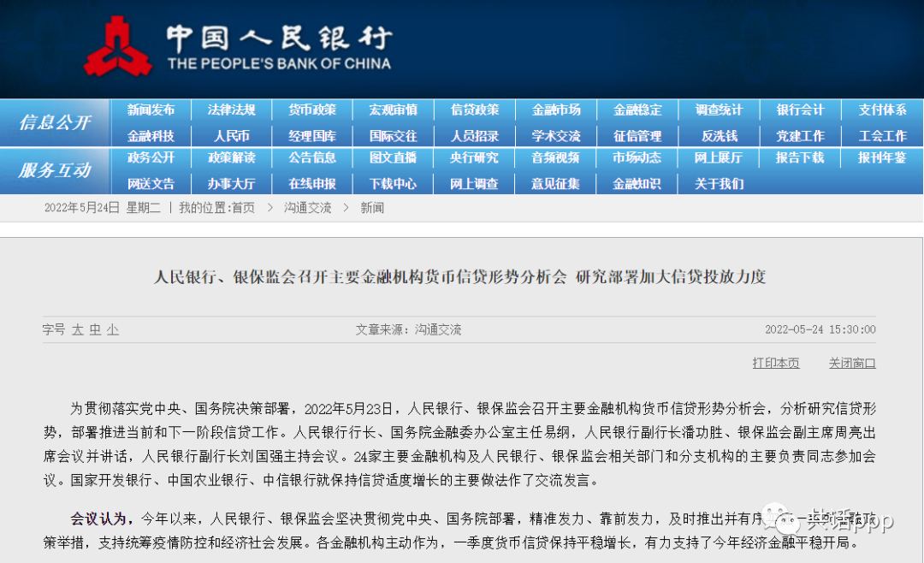Open the 关于我们 menu item

[x=719, y=184]
